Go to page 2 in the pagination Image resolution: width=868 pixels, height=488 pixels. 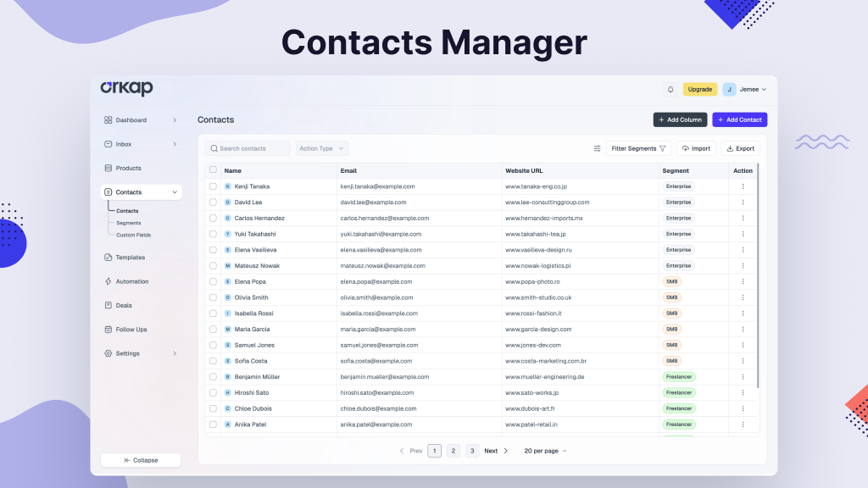453,450
